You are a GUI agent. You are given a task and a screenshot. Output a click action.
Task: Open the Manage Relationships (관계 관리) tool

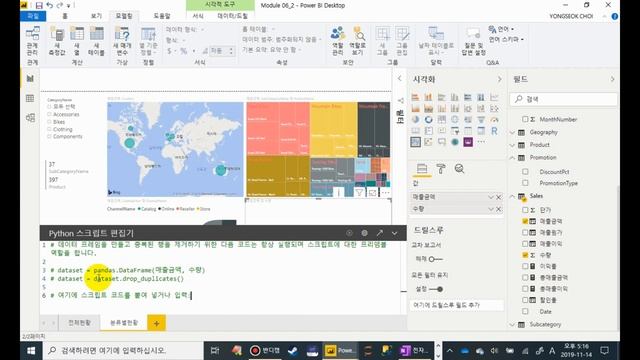click(32, 41)
